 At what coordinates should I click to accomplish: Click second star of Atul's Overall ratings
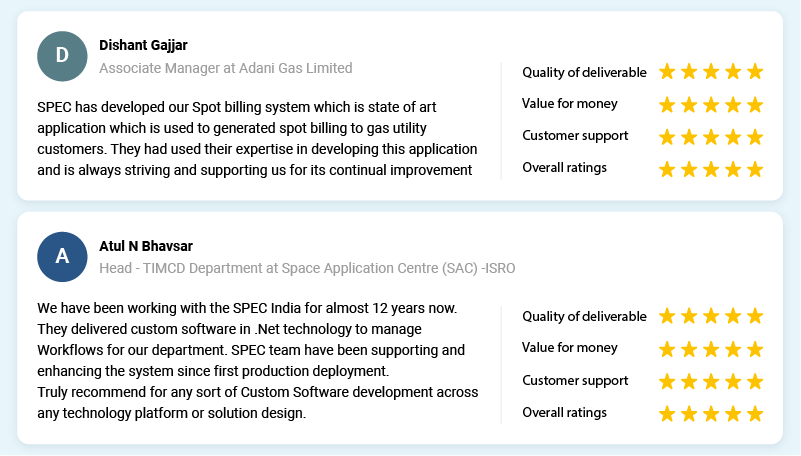(689, 414)
